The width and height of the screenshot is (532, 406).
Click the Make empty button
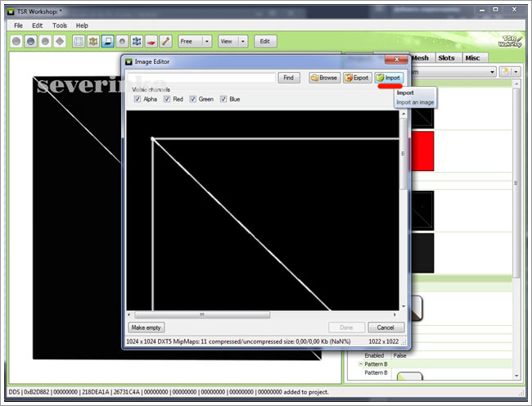147,327
